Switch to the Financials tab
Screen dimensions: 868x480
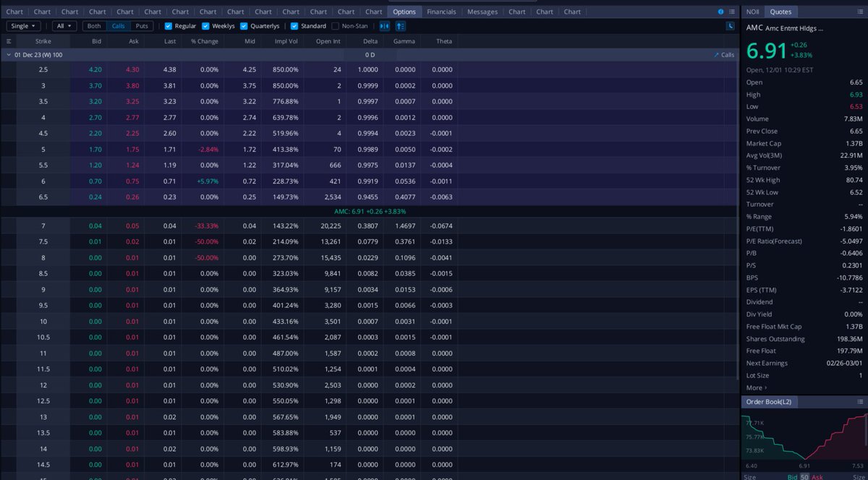[441, 12]
